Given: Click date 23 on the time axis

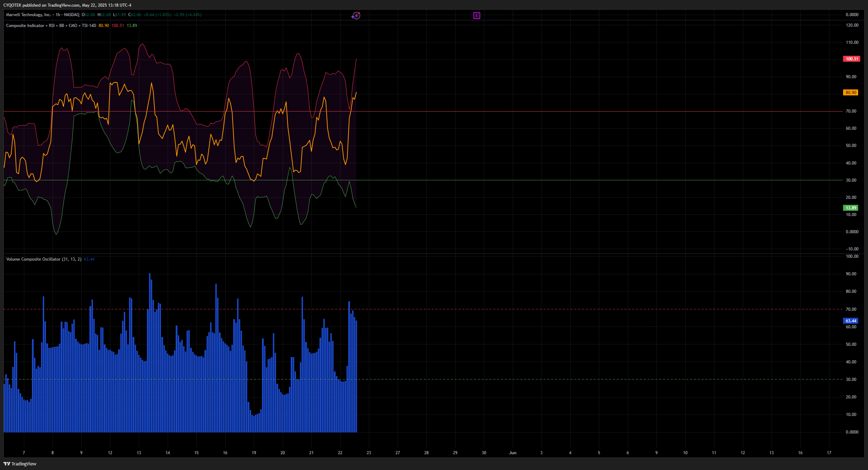Looking at the screenshot, I should [369, 453].
